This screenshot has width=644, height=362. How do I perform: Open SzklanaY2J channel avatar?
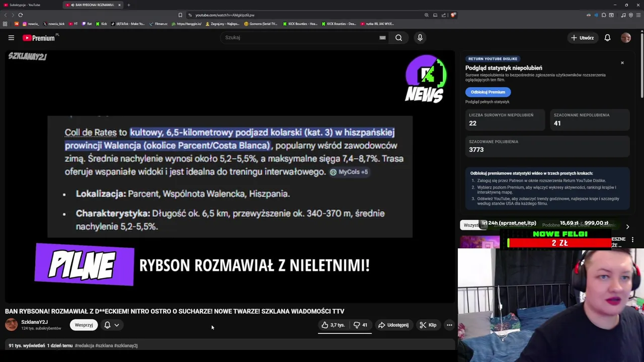[x=11, y=325]
